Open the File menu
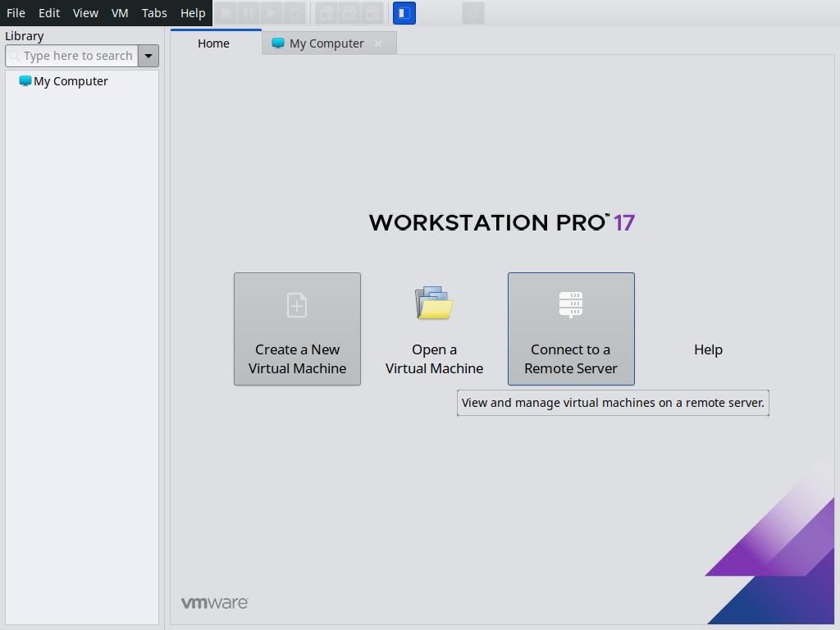840x630 pixels. (16, 13)
